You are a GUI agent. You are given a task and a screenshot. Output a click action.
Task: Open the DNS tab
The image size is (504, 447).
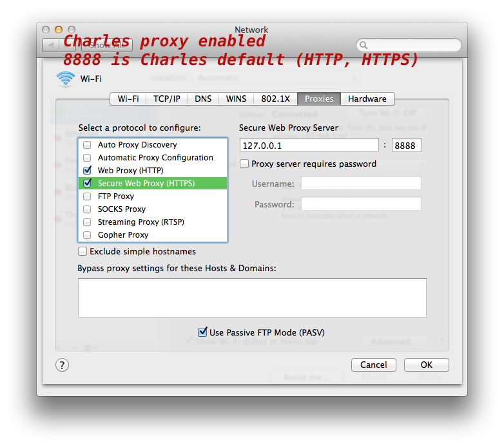point(203,99)
